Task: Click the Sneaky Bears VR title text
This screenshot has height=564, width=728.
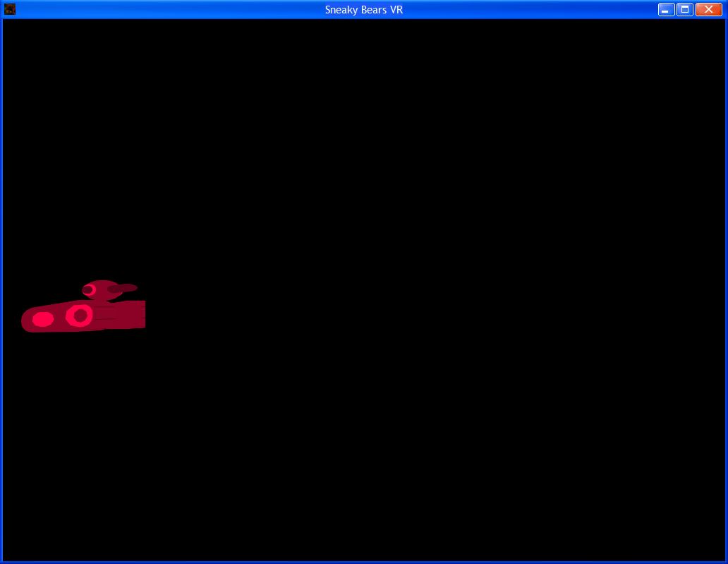Action: point(363,10)
